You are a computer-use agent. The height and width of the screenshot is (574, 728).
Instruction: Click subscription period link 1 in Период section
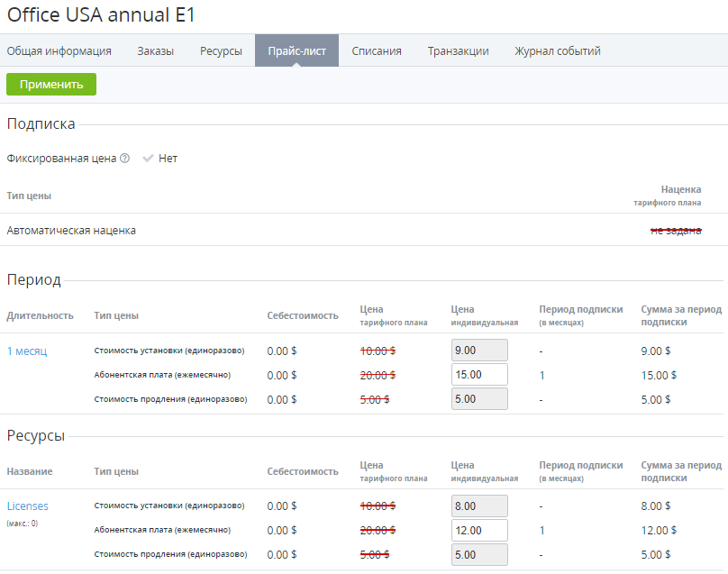pyautogui.click(x=542, y=375)
